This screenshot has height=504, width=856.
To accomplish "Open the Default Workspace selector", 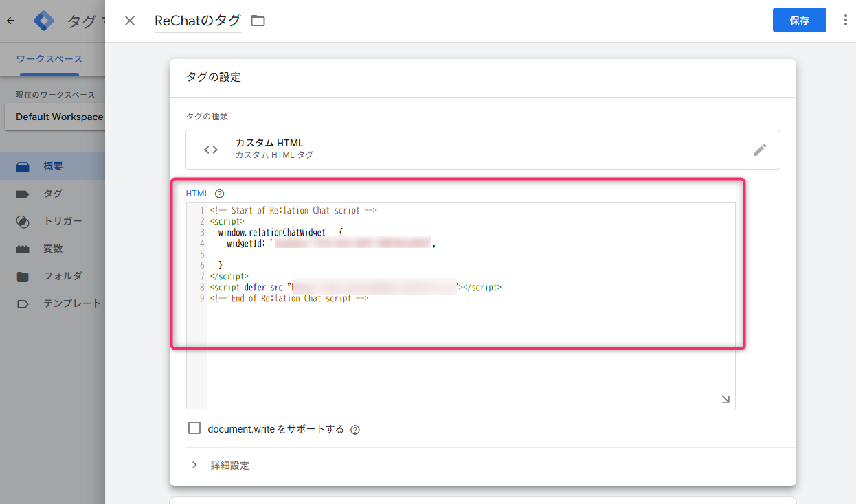I will 55,117.
